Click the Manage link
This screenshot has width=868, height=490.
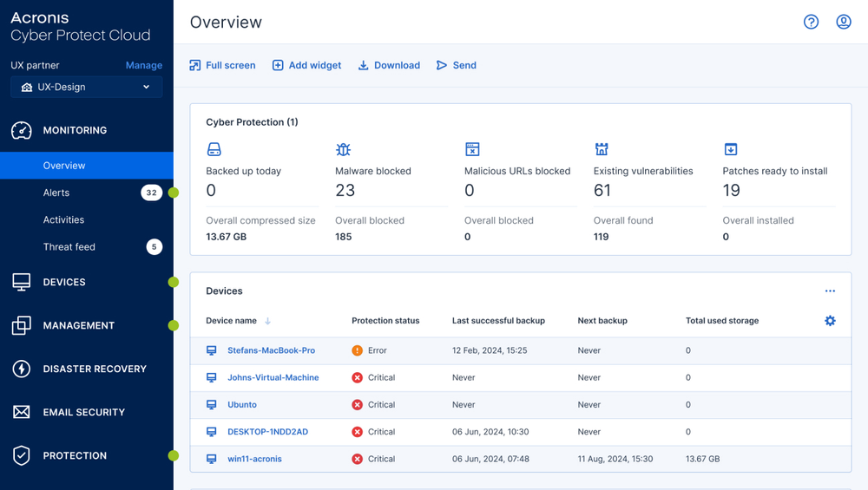[x=143, y=65]
